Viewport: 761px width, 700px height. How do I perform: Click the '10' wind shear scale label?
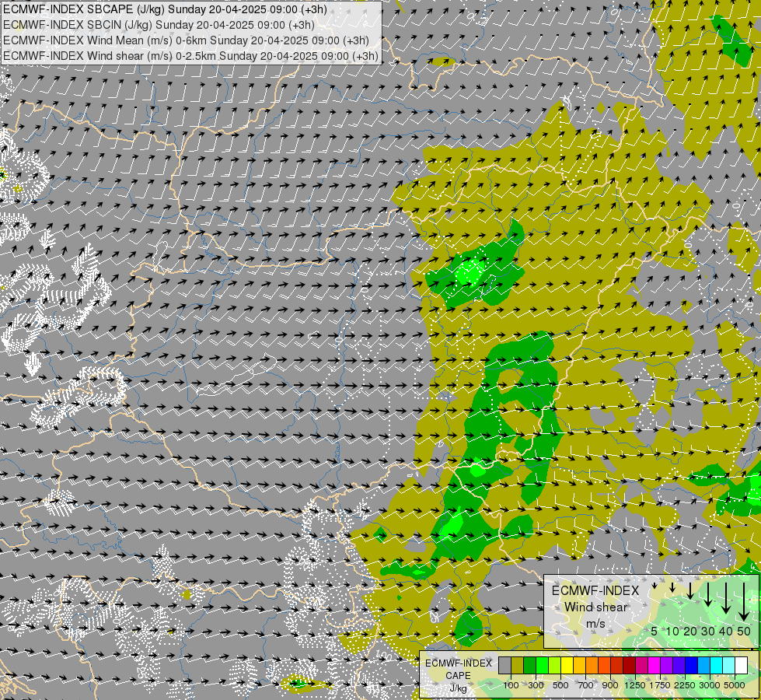coord(672,631)
